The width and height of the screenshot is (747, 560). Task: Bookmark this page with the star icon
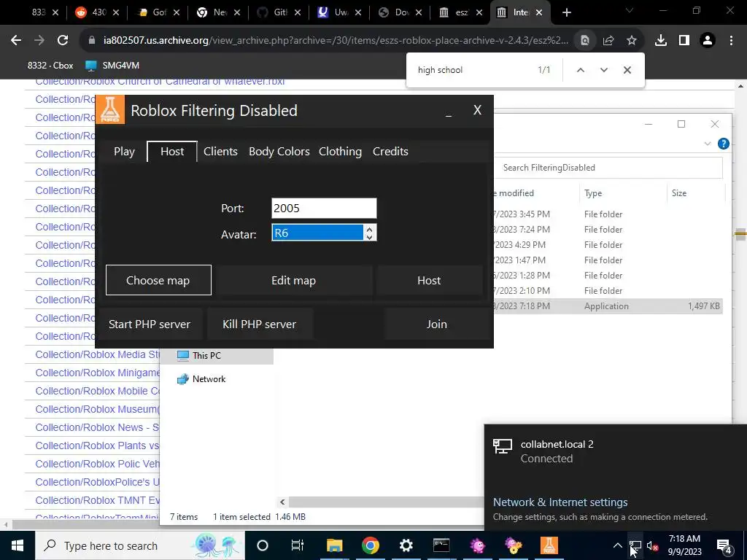pyautogui.click(x=631, y=41)
